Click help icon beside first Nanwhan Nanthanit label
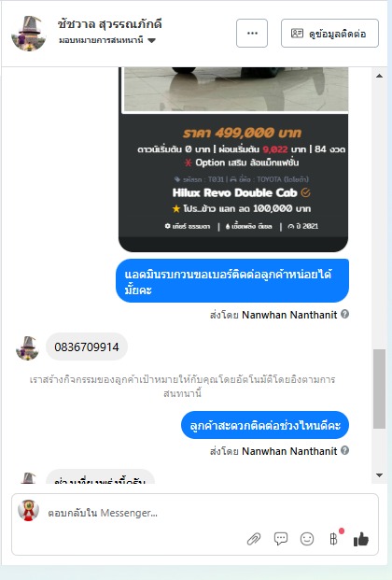The height and width of the screenshot is (580, 392). [344, 314]
